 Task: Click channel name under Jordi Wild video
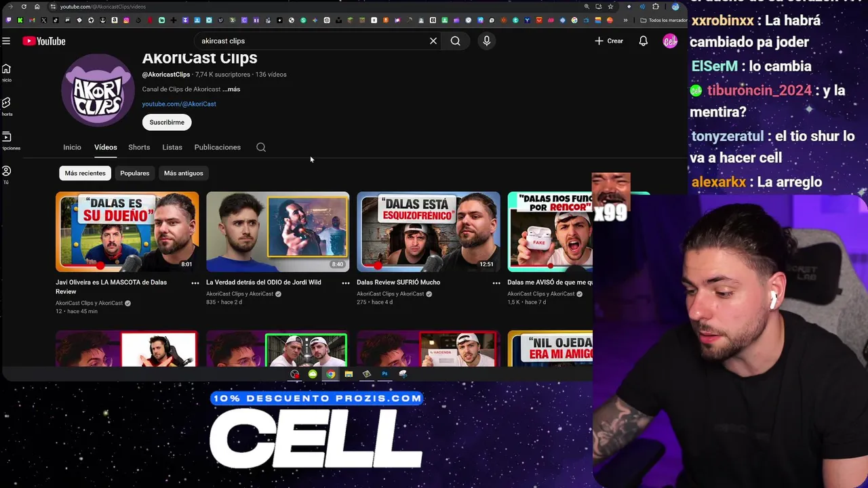239,294
